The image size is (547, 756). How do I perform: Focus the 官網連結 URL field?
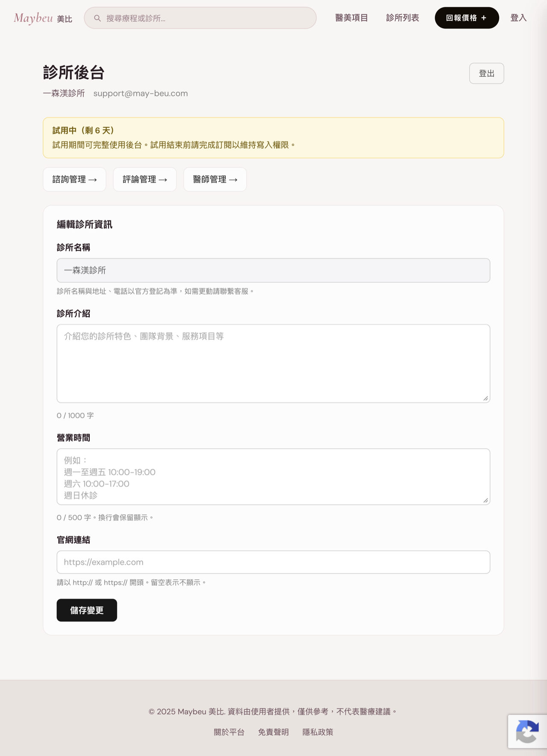coord(273,562)
